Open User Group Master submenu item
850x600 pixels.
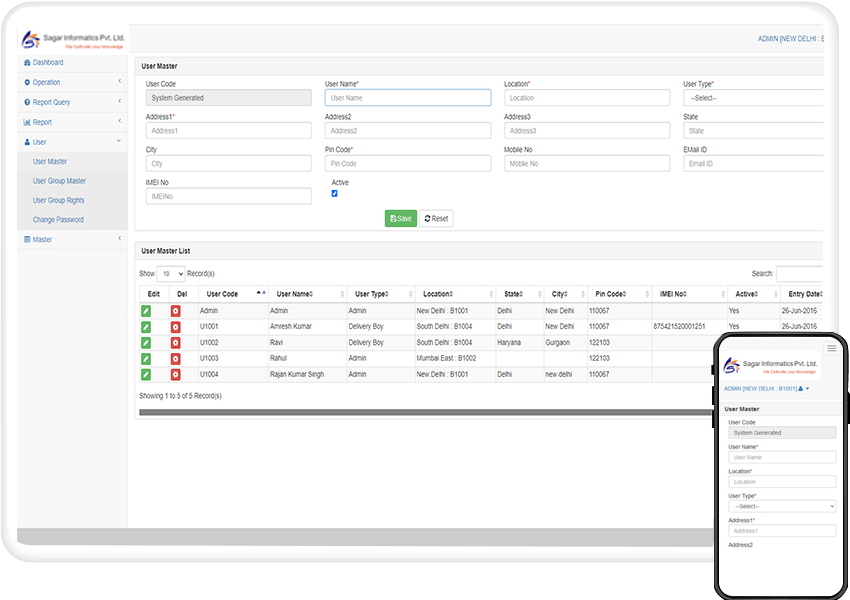[59, 181]
